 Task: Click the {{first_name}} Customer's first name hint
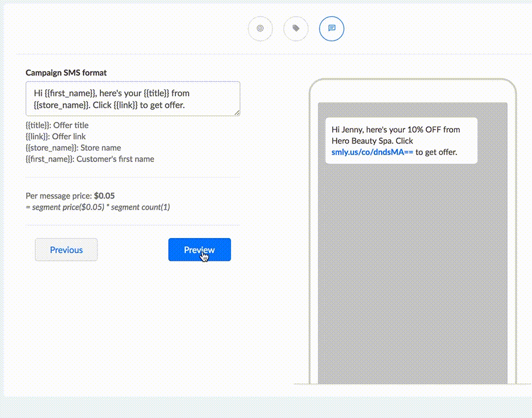tap(90, 158)
